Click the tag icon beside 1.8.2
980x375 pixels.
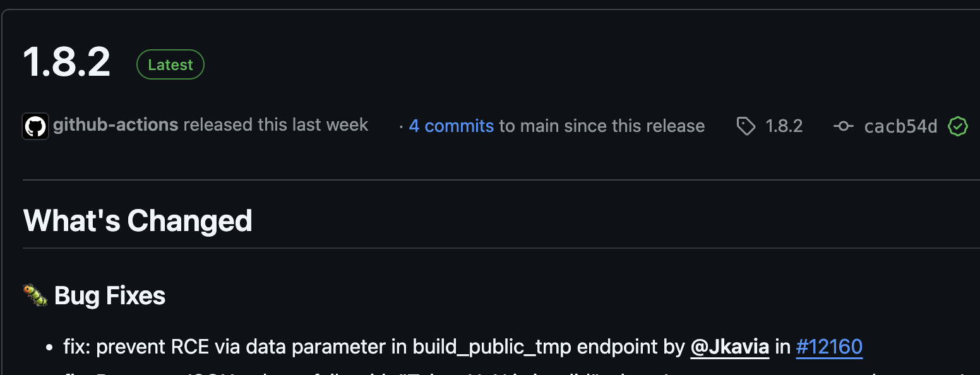(746, 126)
